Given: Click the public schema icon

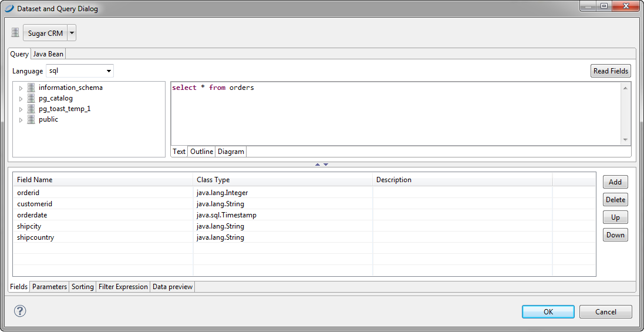Looking at the screenshot, I should point(31,119).
